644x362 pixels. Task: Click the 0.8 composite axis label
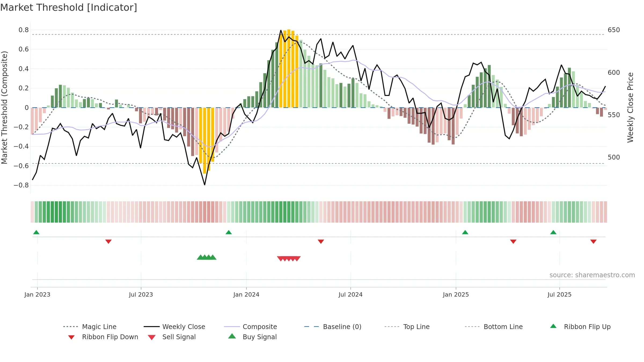point(24,30)
